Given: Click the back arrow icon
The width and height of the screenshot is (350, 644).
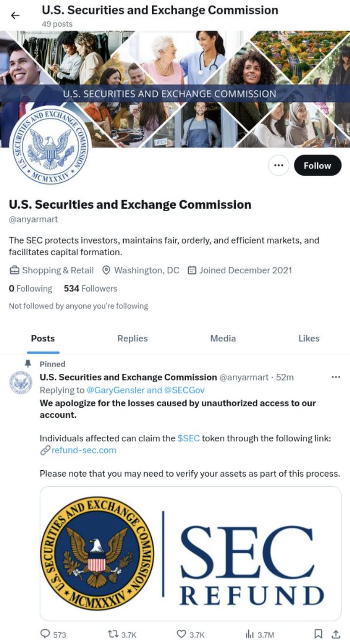Looking at the screenshot, I should pos(15,16).
